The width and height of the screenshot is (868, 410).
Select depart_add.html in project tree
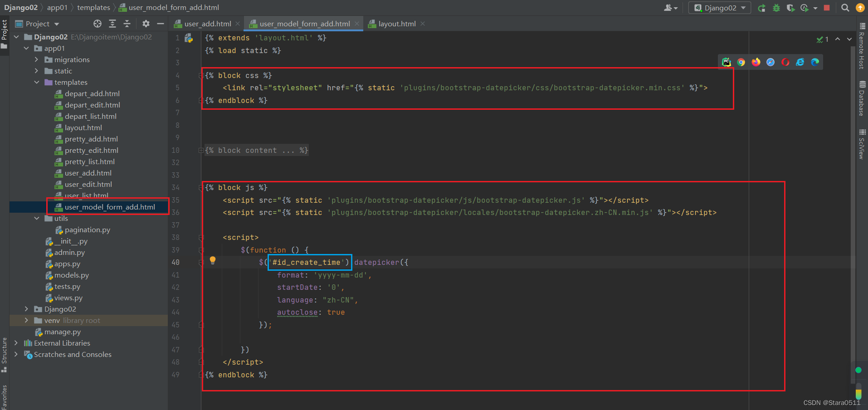coord(92,93)
